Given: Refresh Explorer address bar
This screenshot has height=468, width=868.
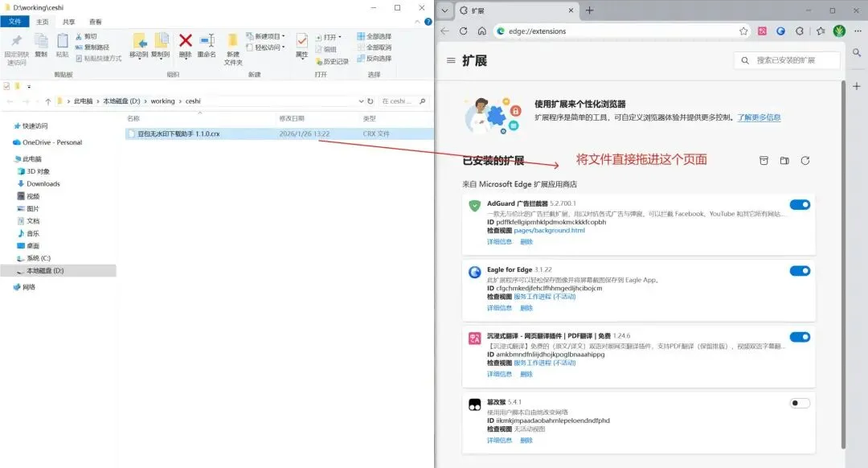Looking at the screenshot, I should coord(371,101).
